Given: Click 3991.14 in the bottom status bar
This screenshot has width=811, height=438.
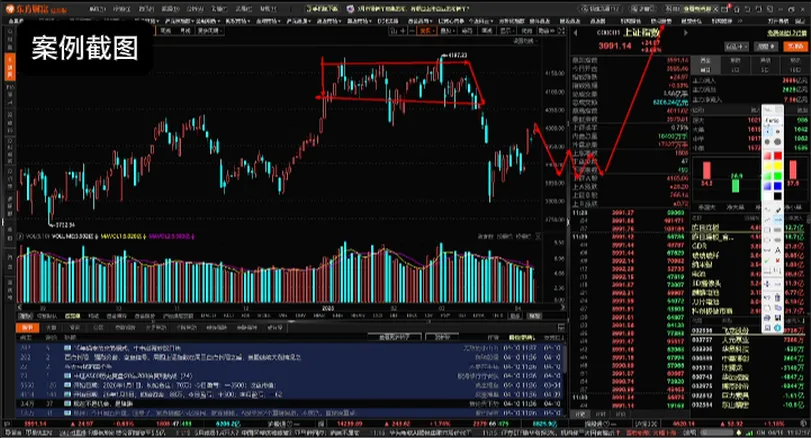Looking at the screenshot, I should [35, 424].
